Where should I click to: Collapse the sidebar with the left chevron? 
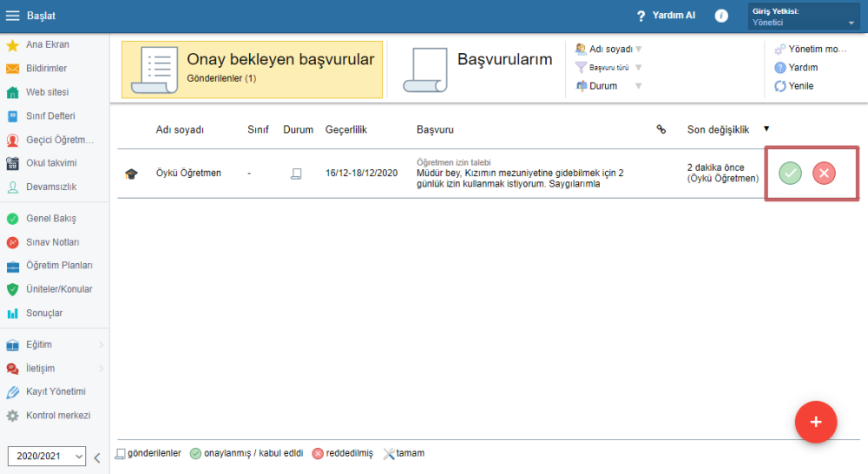(x=97, y=458)
